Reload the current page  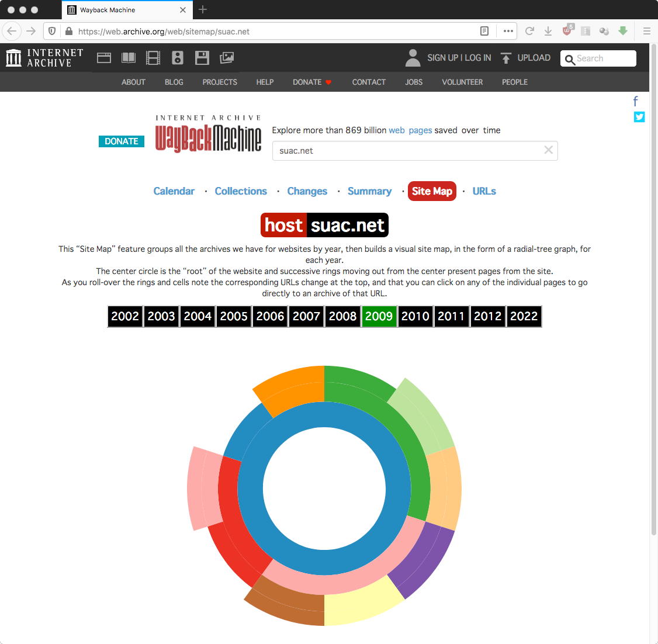[529, 31]
